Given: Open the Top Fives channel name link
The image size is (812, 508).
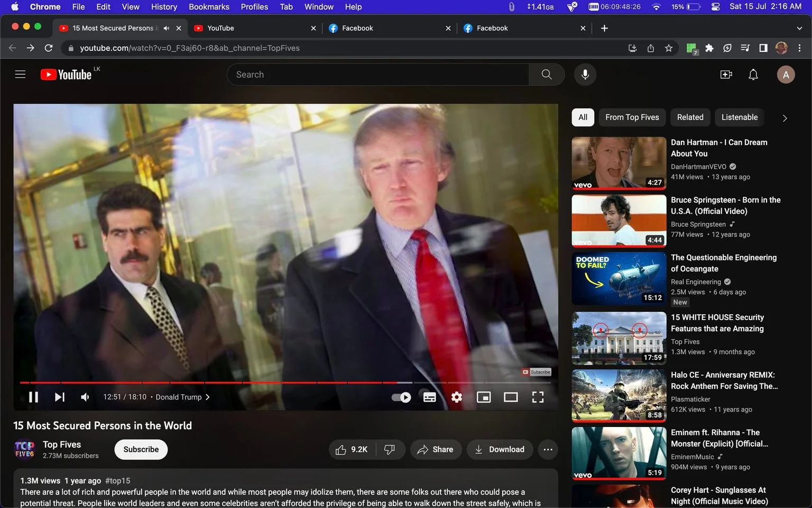Looking at the screenshot, I should (62, 444).
